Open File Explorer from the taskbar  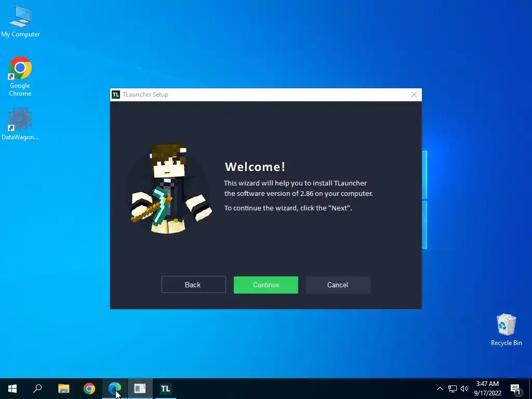click(x=63, y=389)
